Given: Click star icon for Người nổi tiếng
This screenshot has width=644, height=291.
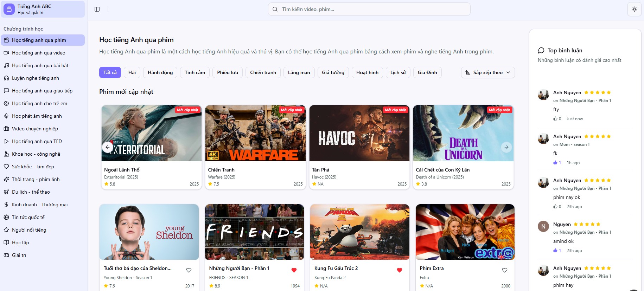Looking at the screenshot, I should pyautogui.click(x=6, y=230).
